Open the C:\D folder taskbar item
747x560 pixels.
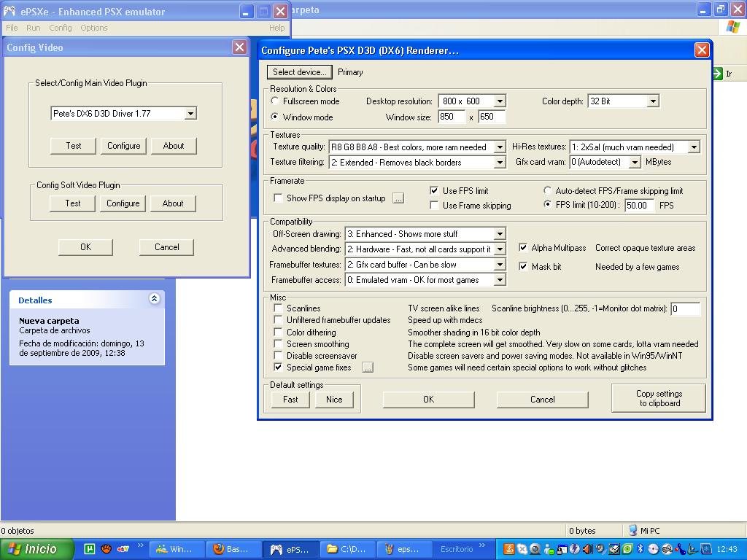click(x=348, y=549)
